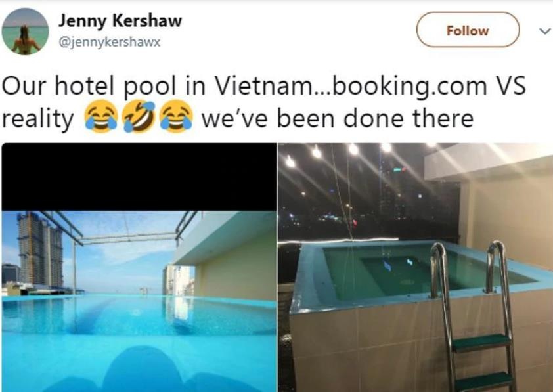Click the string lights in the night photo
This screenshot has height=392, width=553.
tap(339, 152)
